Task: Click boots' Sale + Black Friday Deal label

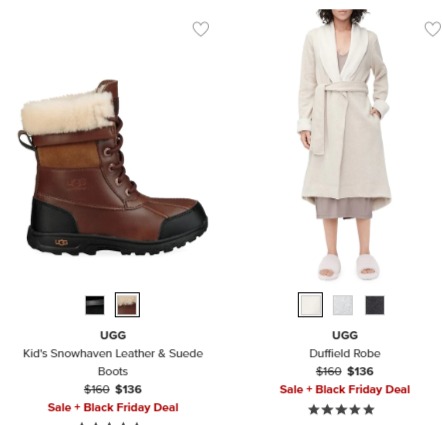Action: point(113,407)
